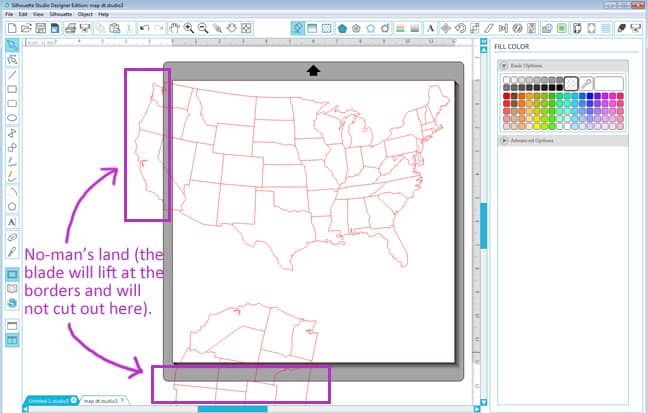The image size is (648, 413).
Task: Open the Edit menu
Action: coord(23,14)
